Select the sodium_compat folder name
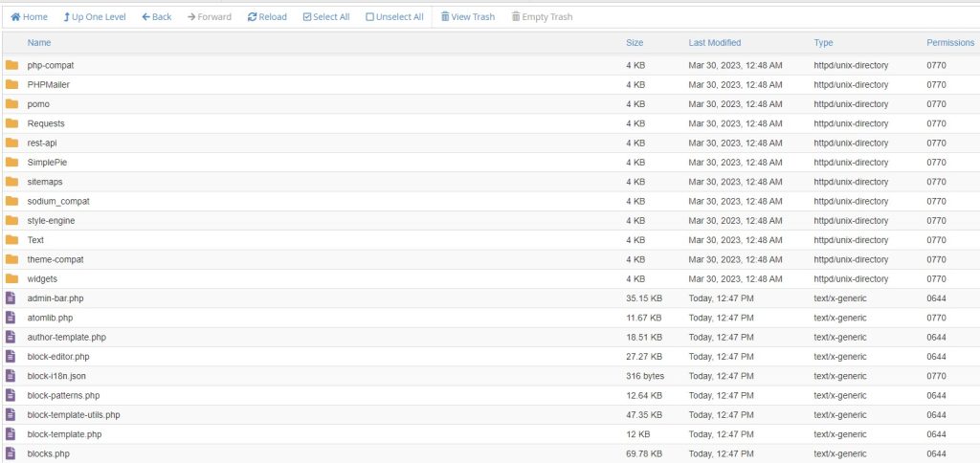980x463 pixels. tap(58, 201)
